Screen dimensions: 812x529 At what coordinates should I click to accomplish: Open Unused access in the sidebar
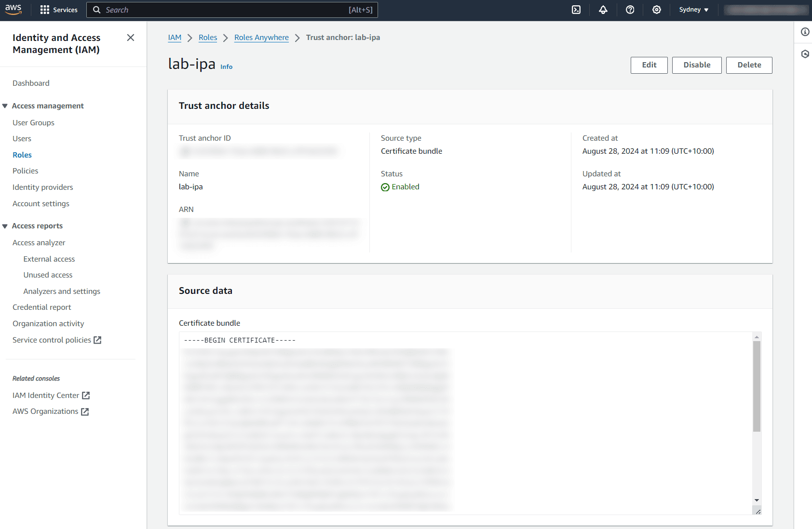48,275
